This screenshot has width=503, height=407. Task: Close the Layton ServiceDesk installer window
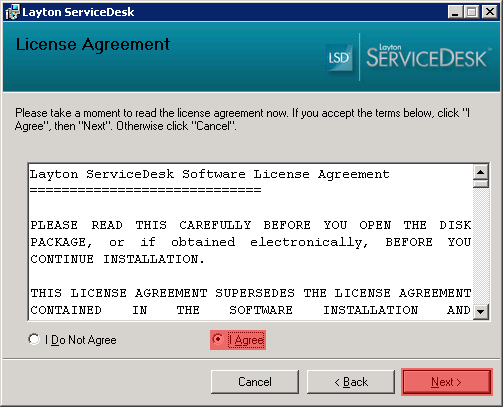[490, 12]
